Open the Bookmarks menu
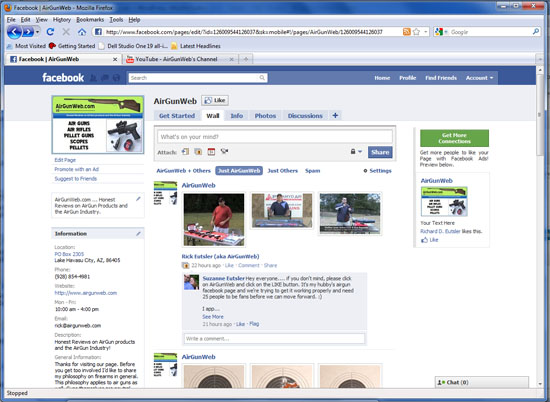The height and width of the screenshot is (402, 550). (90, 20)
